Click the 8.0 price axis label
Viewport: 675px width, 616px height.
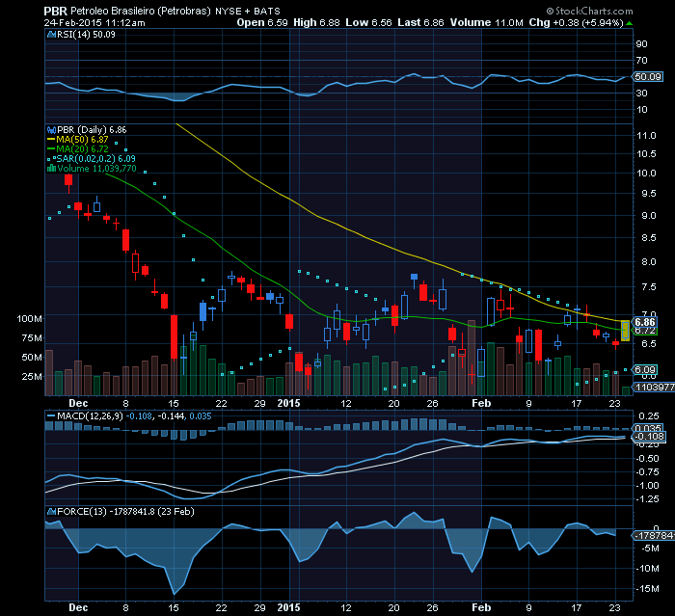pos(649,261)
